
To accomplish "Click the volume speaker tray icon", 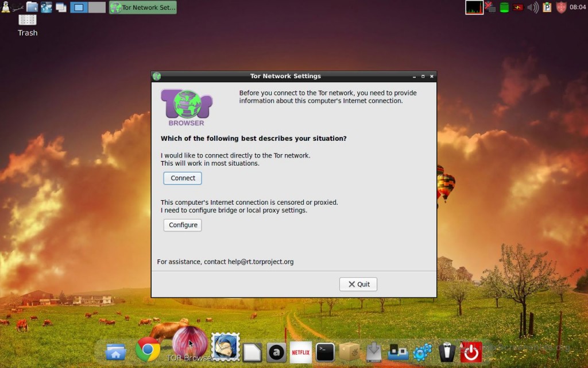I will [533, 7].
